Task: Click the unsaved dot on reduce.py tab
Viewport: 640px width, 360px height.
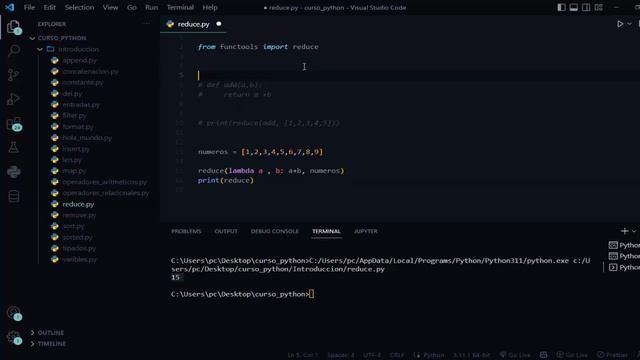Action: pyautogui.click(x=219, y=24)
